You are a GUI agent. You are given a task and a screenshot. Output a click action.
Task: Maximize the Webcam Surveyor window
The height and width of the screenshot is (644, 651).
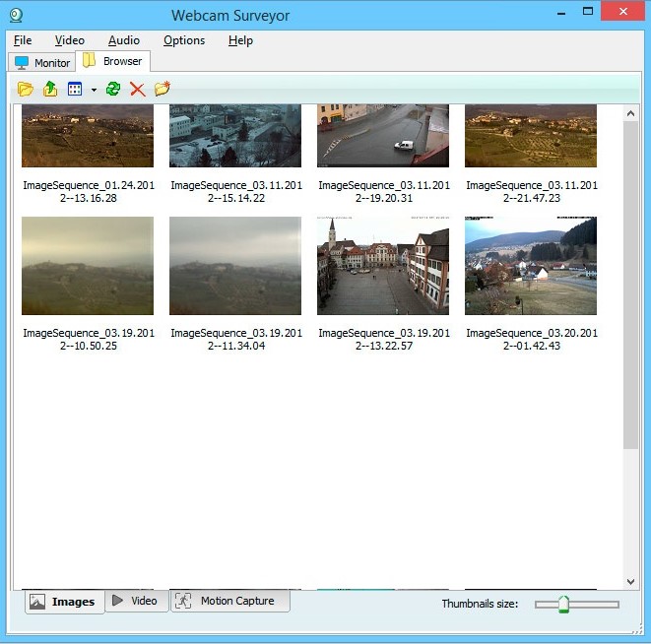click(x=588, y=11)
